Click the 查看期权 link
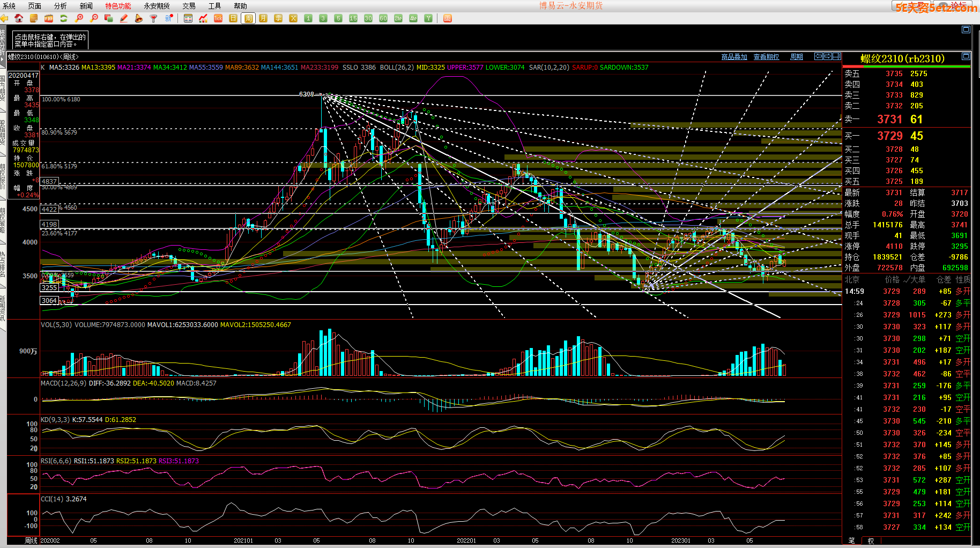This screenshot has height=548, width=980. pyautogui.click(x=766, y=57)
